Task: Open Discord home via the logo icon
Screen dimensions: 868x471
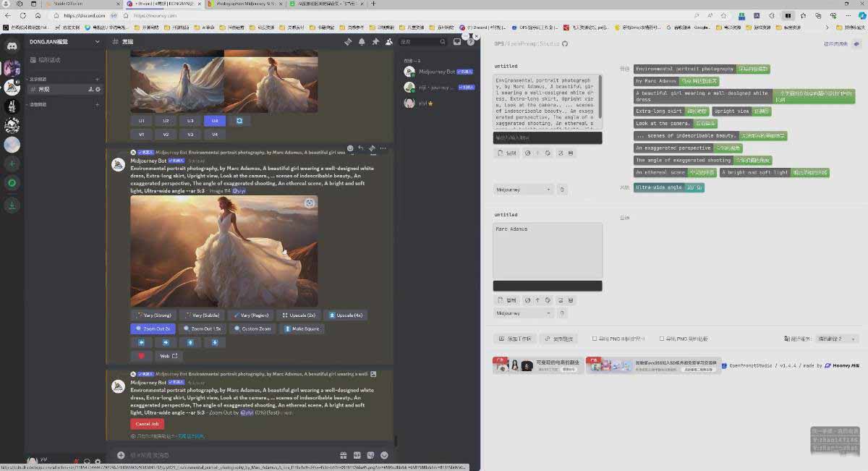Action: coord(12,46)
